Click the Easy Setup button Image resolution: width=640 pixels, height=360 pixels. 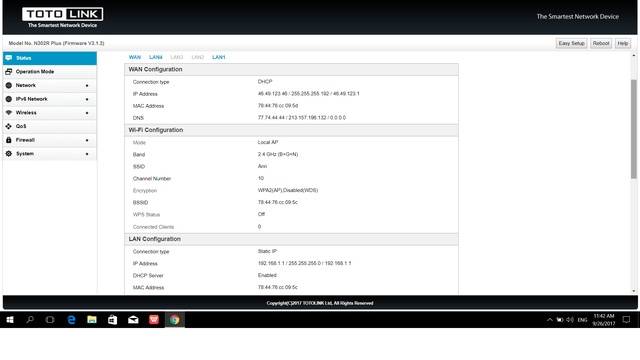[x=571, y=43]
